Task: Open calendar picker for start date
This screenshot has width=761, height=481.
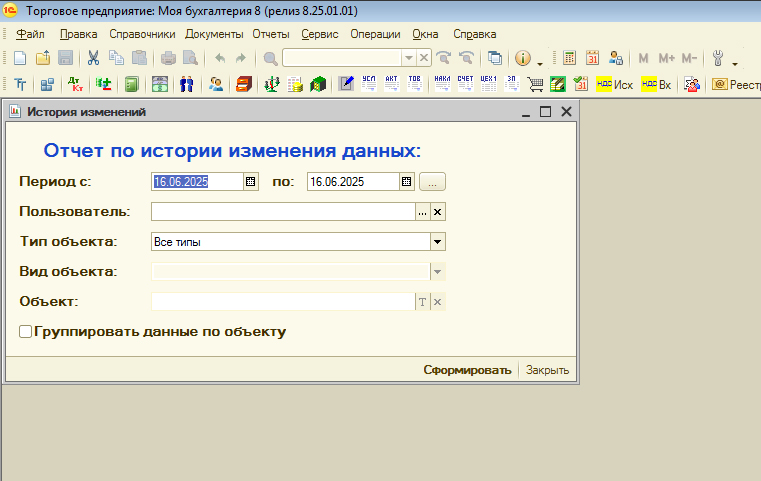Action: 251,182
